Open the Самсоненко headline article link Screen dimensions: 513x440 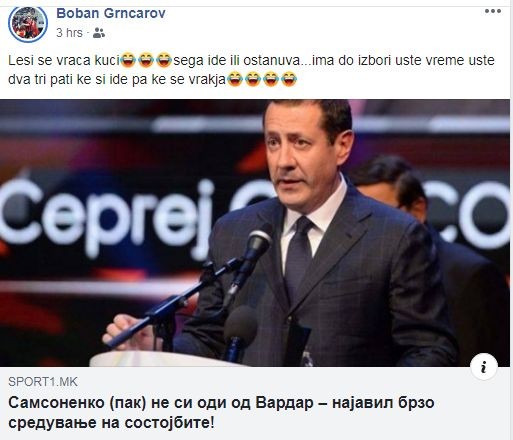[x=221, y=413]
